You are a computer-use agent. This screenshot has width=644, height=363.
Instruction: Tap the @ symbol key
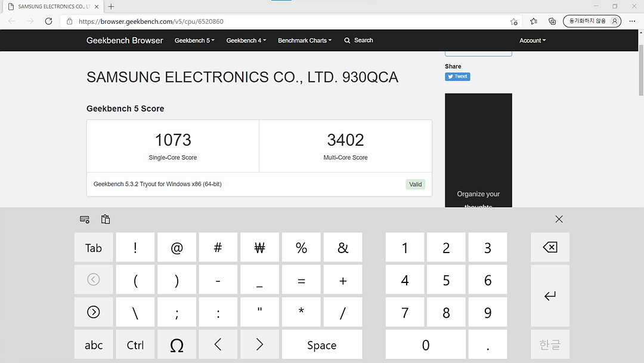click(x=177, y=247)
